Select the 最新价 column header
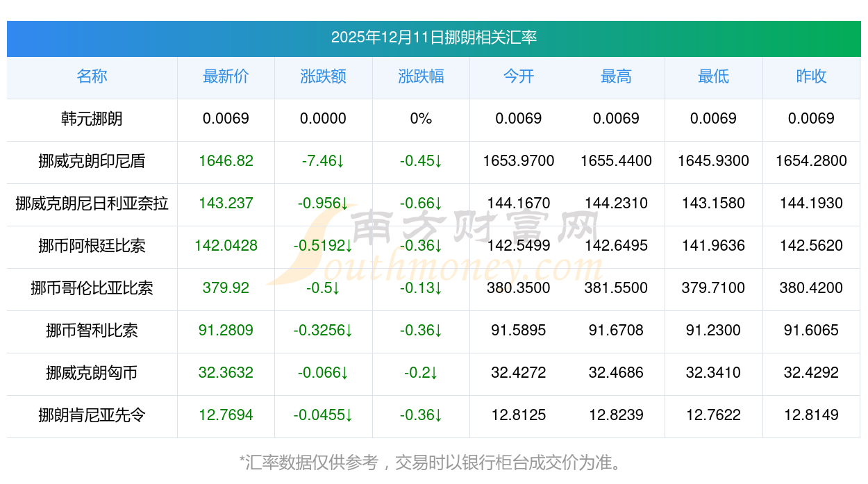Image resolution: width=868 pixels, height=484 pixels. pyautogui.click(x=226, y=76)
